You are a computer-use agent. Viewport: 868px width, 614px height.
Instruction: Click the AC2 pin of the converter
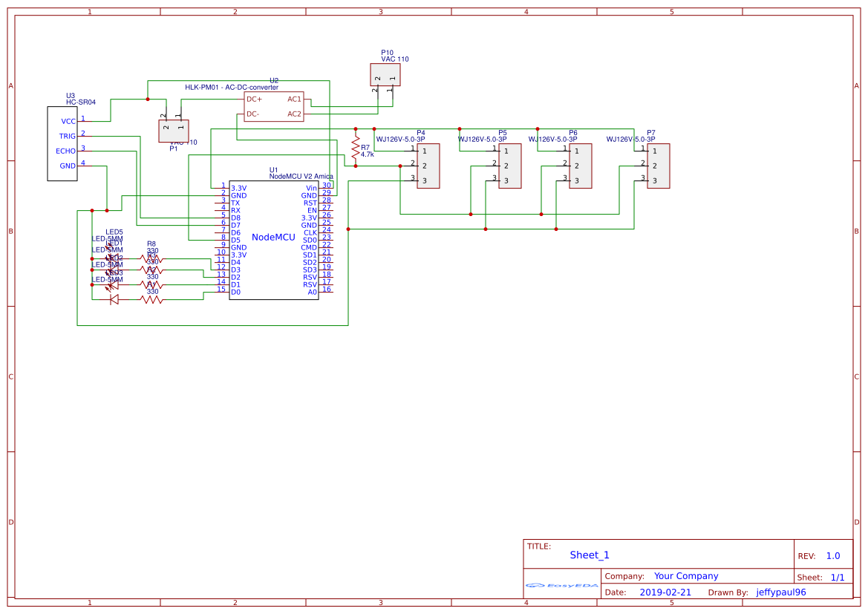[x=294, y=114]
